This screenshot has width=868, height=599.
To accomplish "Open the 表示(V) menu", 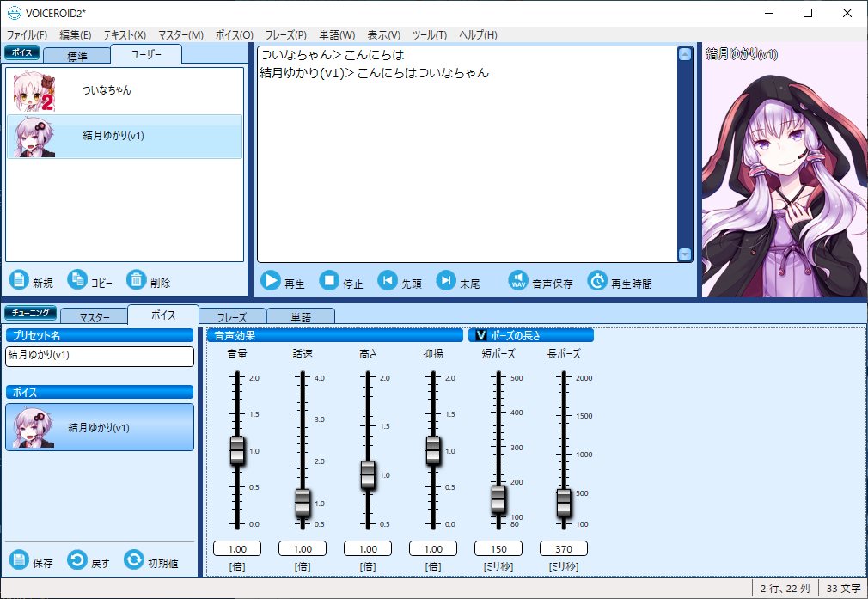I will point(383,35).
